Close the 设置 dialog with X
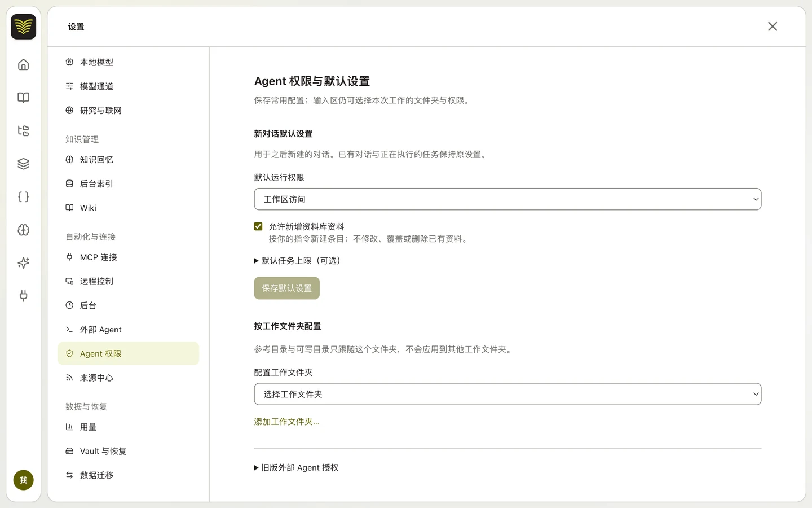812x508 pixels. click(x=773, y=27)
